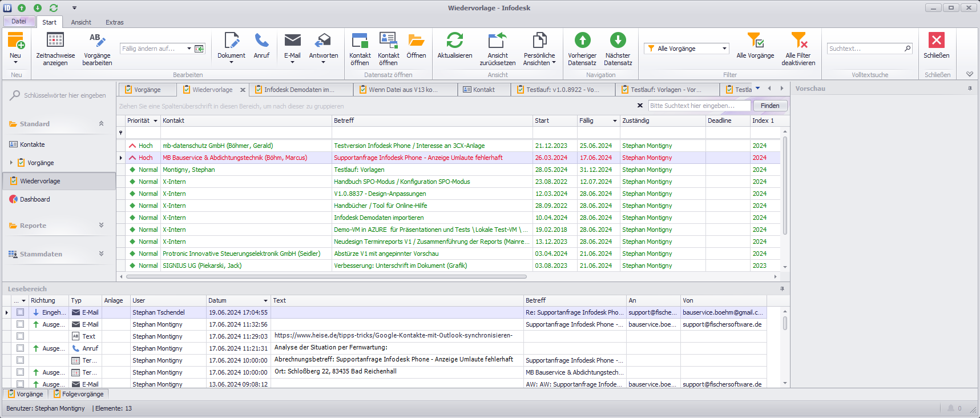Expand the Vorgänge tree node
The width and height of the screenshot is (980, 418).
pyautogui.click(x=11, y=163)
